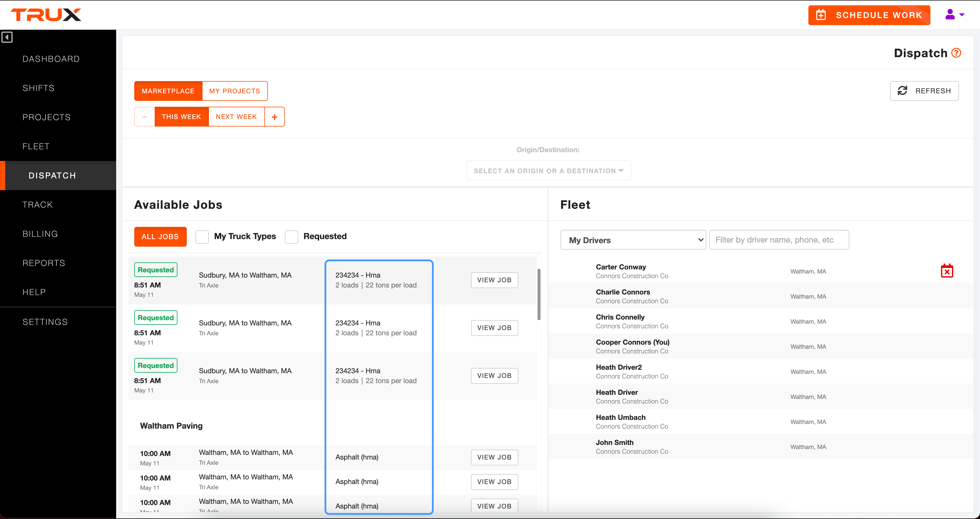The height and width of the screenshot is (519, 980).
Task: Open Help in the sidebar
Action: pyautogui.click(x=34, y=292)
